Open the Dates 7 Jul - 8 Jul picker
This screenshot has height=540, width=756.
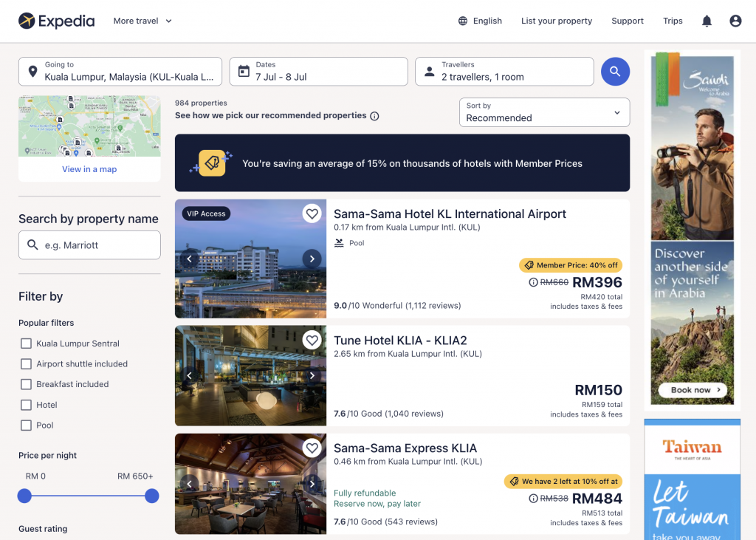[x=319, y=72]
